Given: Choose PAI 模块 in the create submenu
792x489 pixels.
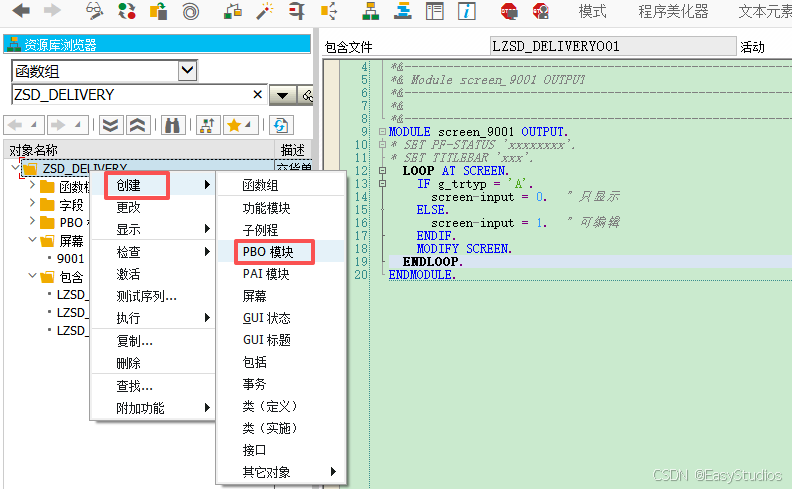Looking at the screenshot, I should pyautogui.click(x=281, y=274).
